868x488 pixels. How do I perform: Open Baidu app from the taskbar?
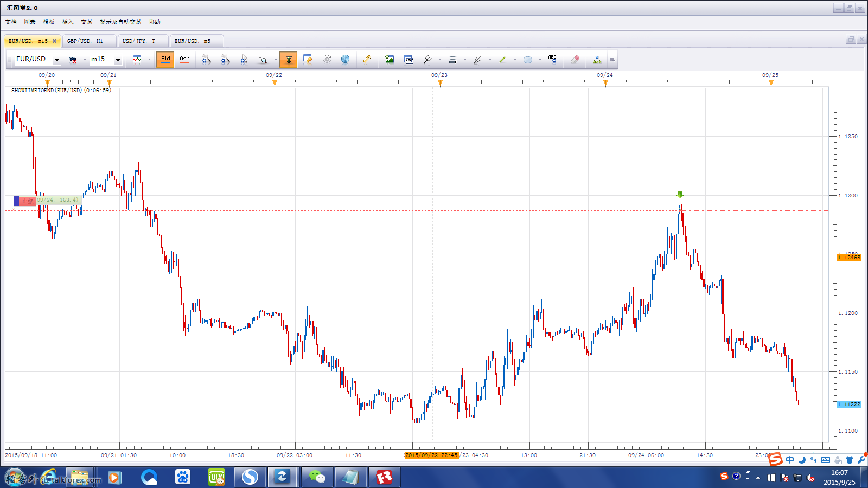pyautogui.click(x=183, y=477)
